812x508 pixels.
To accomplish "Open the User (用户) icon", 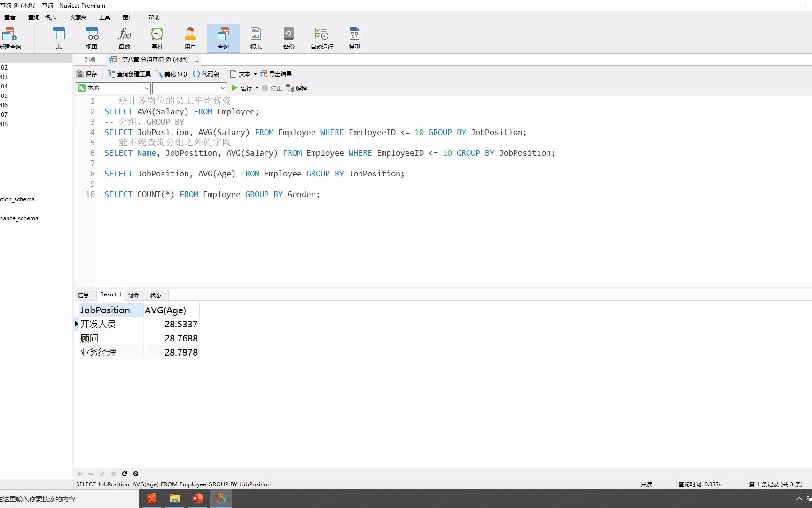I will coord(190,38).
